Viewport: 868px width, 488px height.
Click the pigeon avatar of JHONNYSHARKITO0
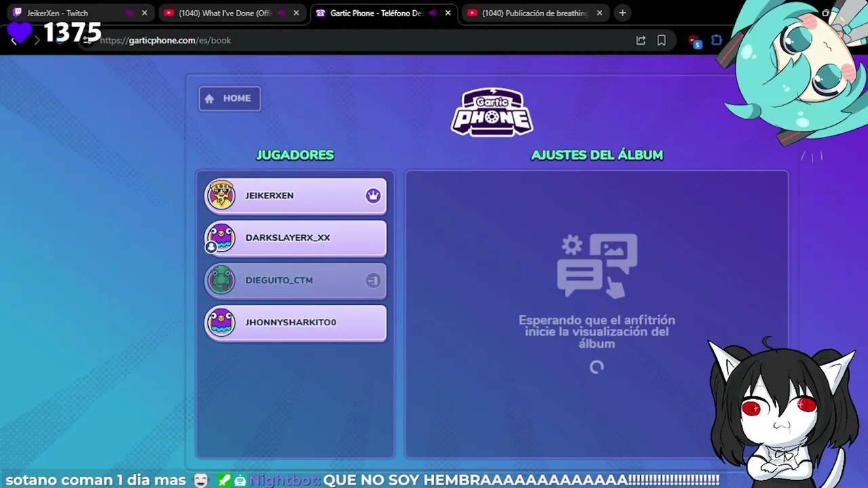[x=221, y=322]
